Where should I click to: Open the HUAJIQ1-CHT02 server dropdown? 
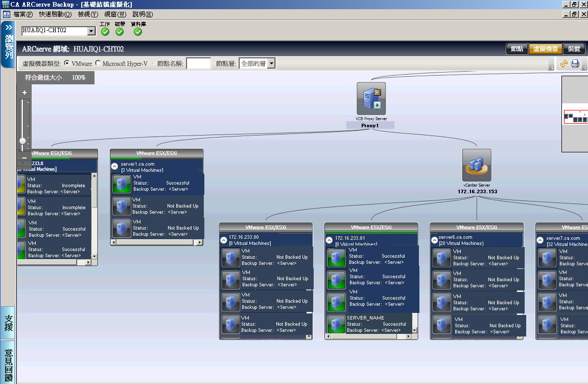click(x=91, y=31)
